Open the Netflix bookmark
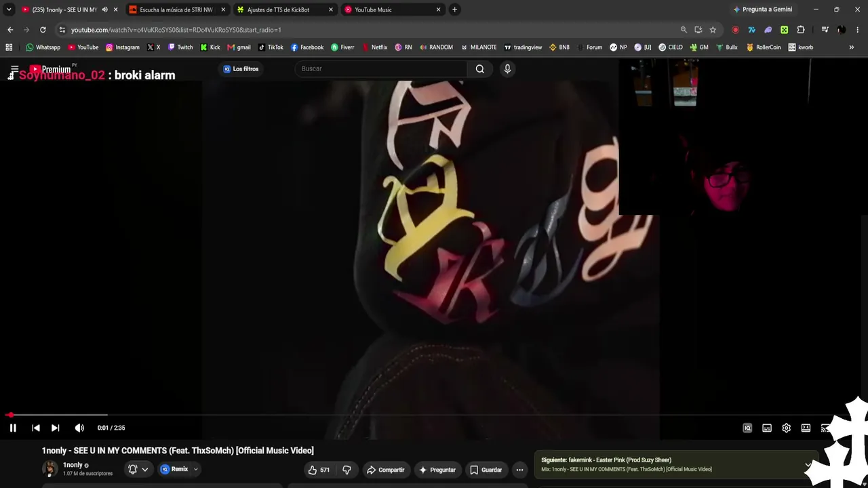This screenshot has height=488, width=868. pos(375,47)
